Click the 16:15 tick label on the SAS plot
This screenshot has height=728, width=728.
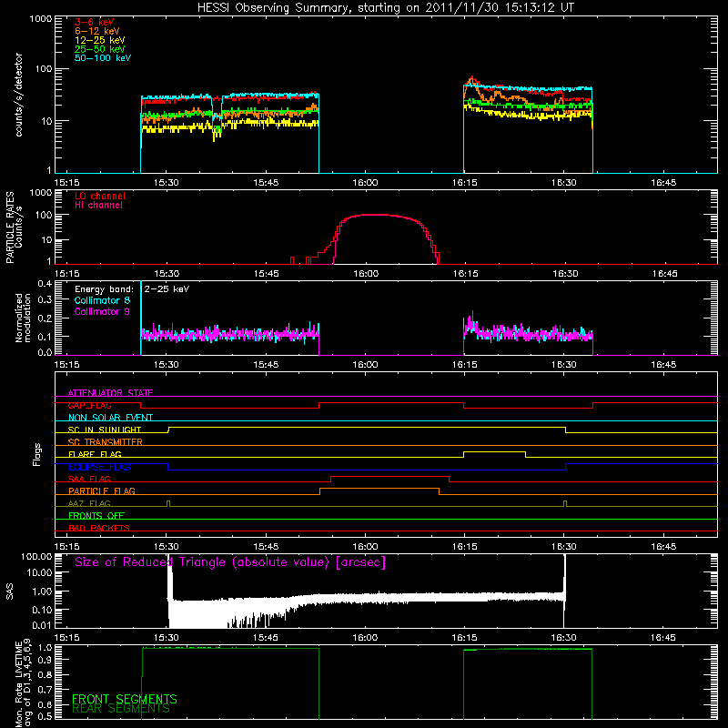(464, 638)
